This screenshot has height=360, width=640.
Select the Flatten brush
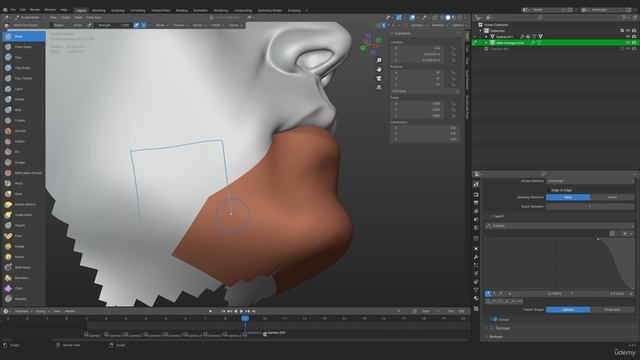coord(24,141)
